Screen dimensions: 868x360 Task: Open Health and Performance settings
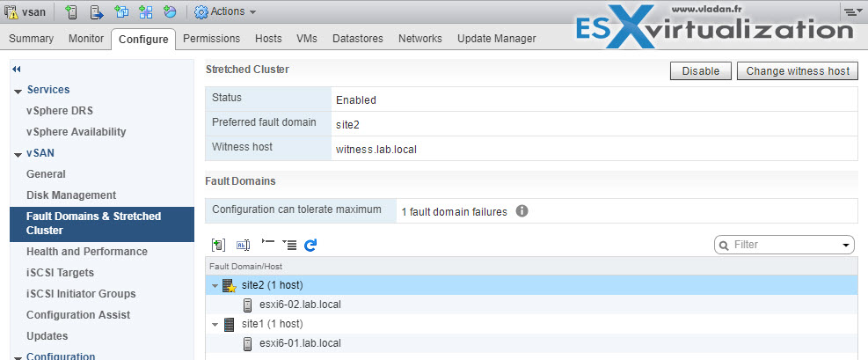[x=87, y=252]
